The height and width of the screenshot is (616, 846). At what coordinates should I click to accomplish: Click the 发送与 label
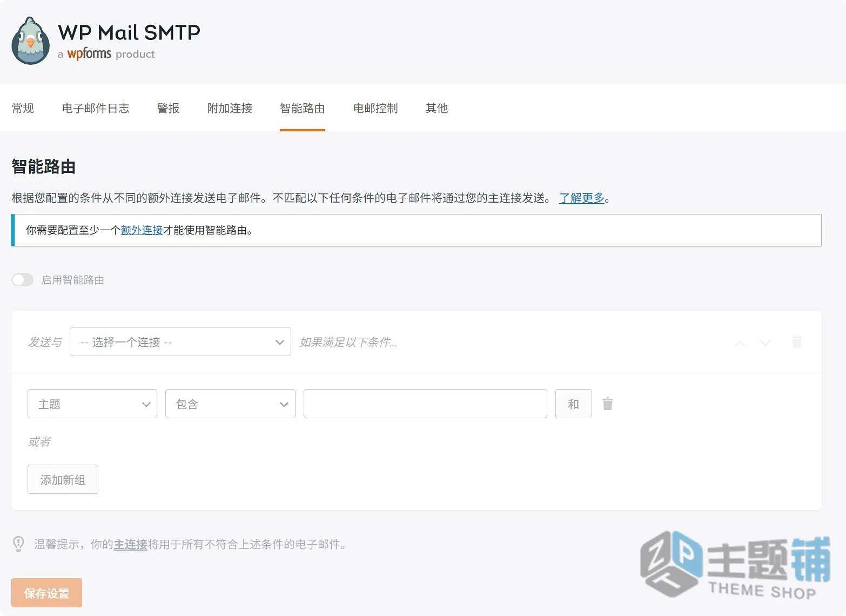pyautogui.click(x=45, y=342)
